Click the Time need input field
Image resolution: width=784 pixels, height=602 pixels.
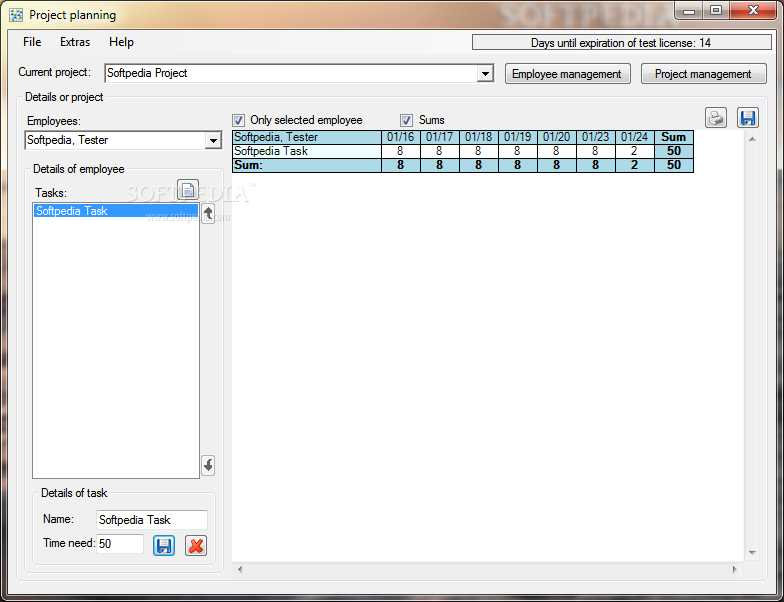point(120,544)
